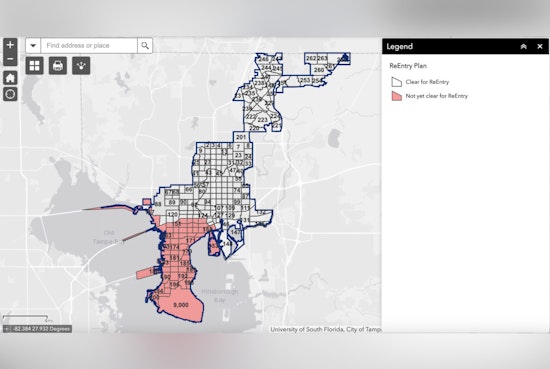Screen dimensions: 550x369
Task: Select the Not yet clear for ReEntry label
Action: [x=437, y=96]
